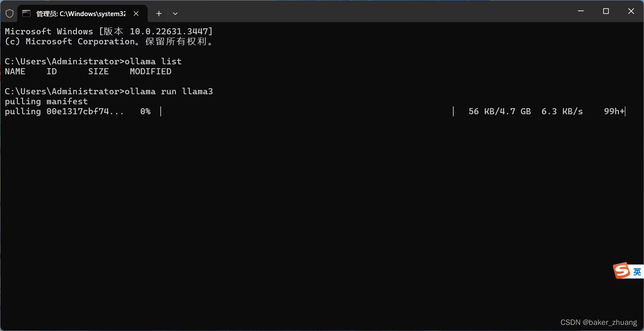
Task: Minimize the terminal window
Action: point(581,11)
